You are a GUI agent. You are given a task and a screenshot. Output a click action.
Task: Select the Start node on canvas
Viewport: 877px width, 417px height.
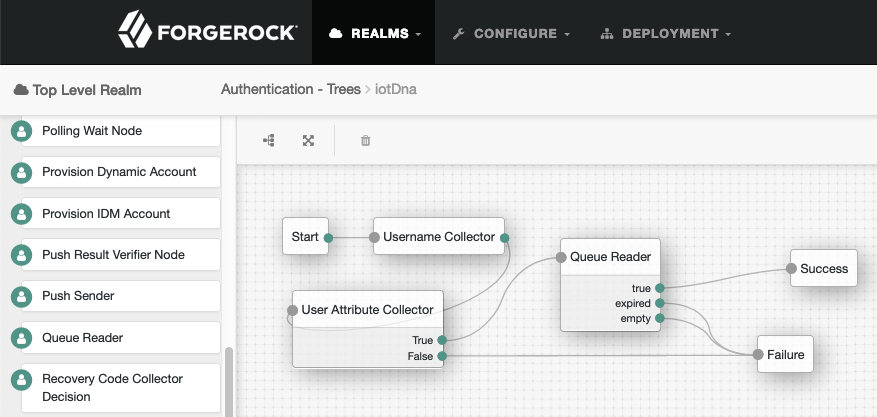coord(305,236)
